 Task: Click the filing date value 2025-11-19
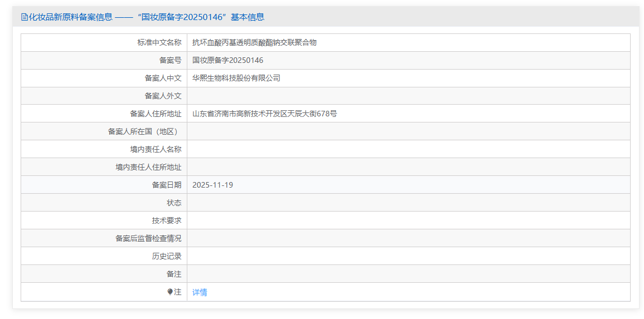(x=212, y=185)
